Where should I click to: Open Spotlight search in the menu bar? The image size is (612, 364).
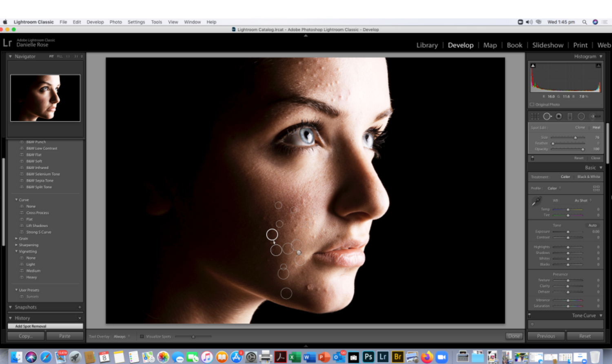[584, 22]
